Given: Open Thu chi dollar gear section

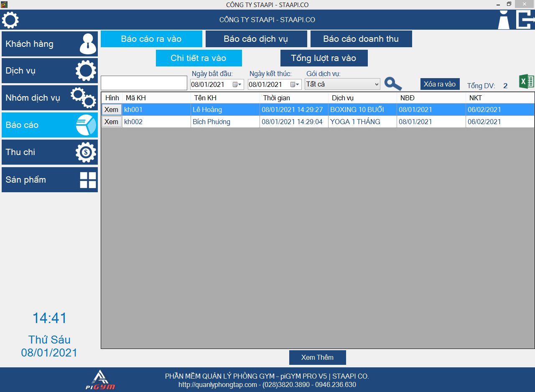Looking at the screenshot, I should tap(50, 152).
